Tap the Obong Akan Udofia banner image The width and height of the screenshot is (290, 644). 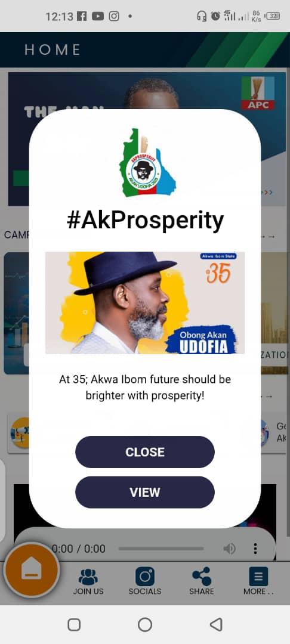tap(145, 303)
